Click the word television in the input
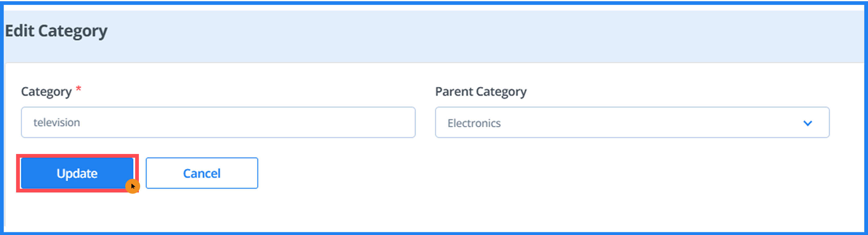The height and width of the screenshot is (235, 868). coord(57,122)
